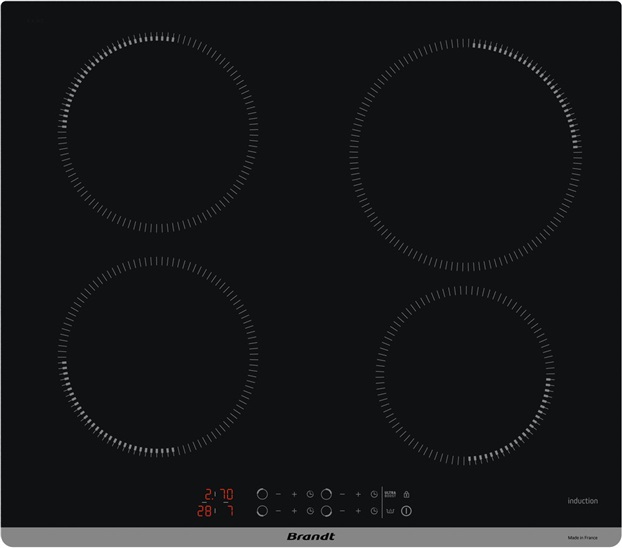Viewport: 622px width, 548px height.
Task: Select the top-left zone circle button
Action: pyautogui.click(x=262, y=494)
